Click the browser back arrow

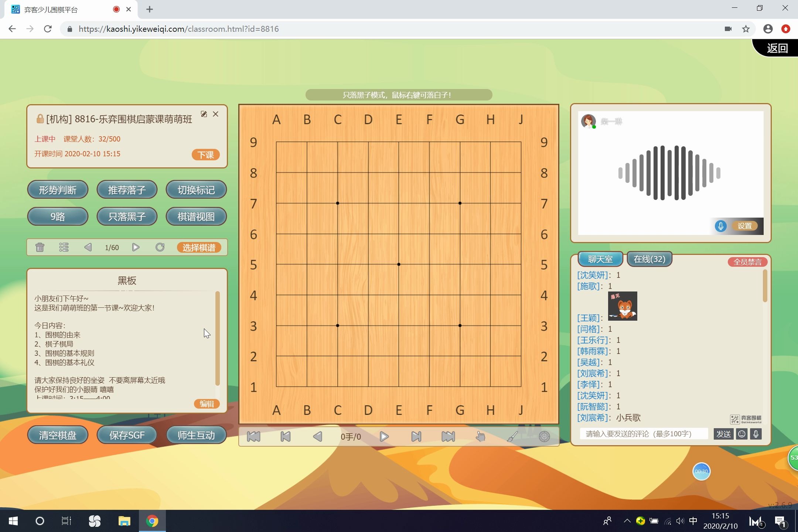pos(12,29)
